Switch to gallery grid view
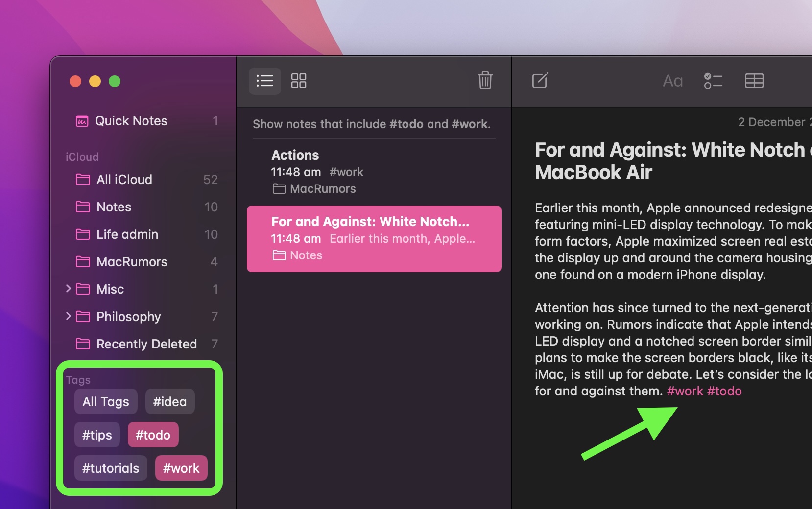The image size is (812, 509). click(299, 81)
